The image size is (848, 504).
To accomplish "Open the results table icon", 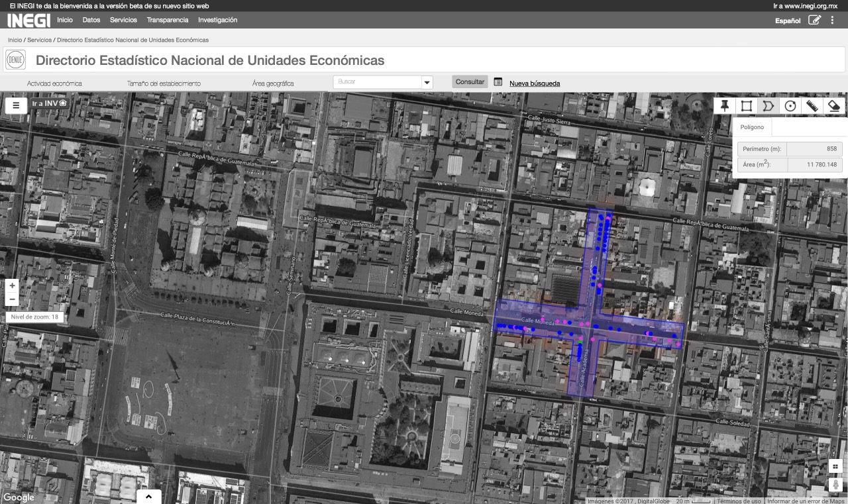I will pyautogui.click(x=498, y=82).
